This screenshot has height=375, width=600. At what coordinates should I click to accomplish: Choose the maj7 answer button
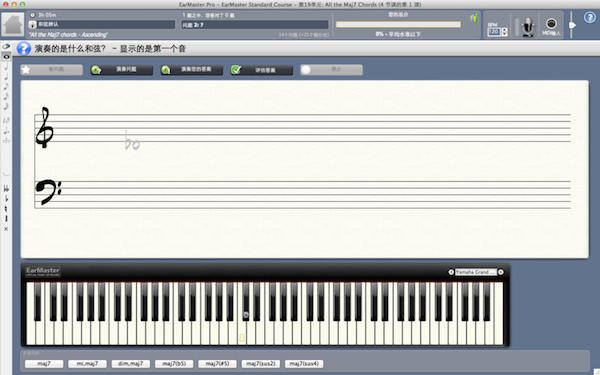coord(44,364)
